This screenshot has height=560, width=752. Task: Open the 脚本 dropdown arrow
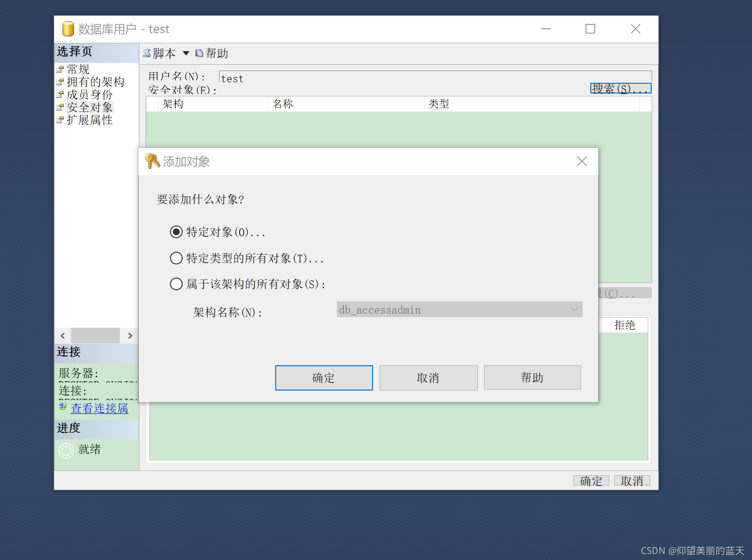point(186,53)
